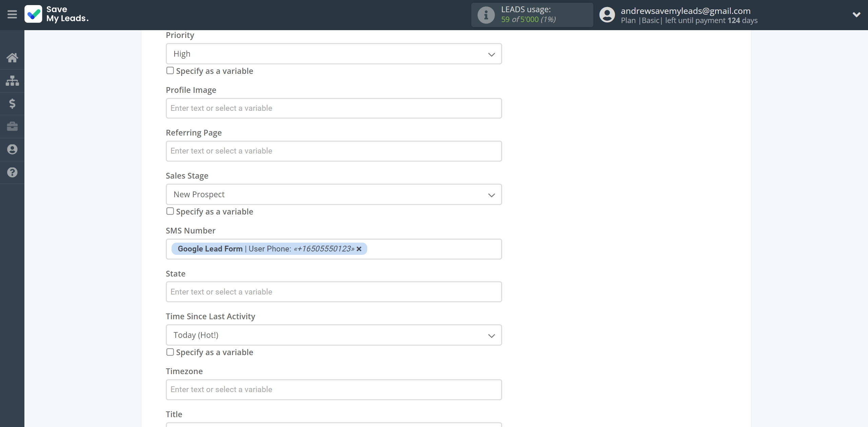The image size is (868, 427).
Task: Open the briefcase sidebar icon
Action: (12, 126)
